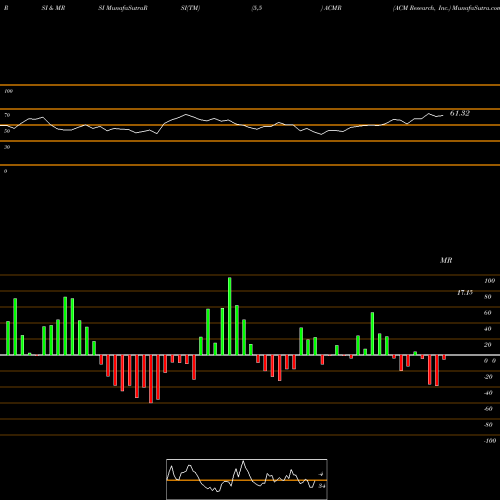Image resolution: width=500 pixels, height=500 pixels.
Task: Click '(ACM Research, Inc.) MunafaSutra.com' title text
Action: [x=446, y=8]
